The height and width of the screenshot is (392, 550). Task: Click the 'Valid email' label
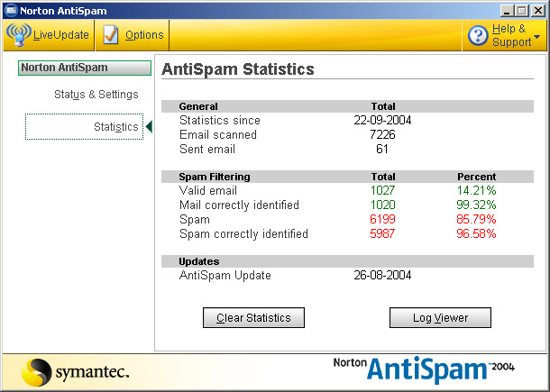pos(208,190)
